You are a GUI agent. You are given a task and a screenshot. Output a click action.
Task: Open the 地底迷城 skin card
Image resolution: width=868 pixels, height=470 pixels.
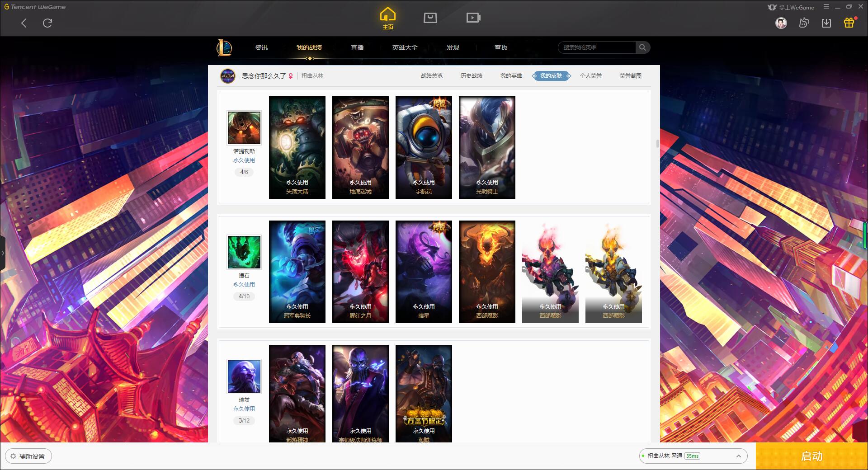pos(360,147)
